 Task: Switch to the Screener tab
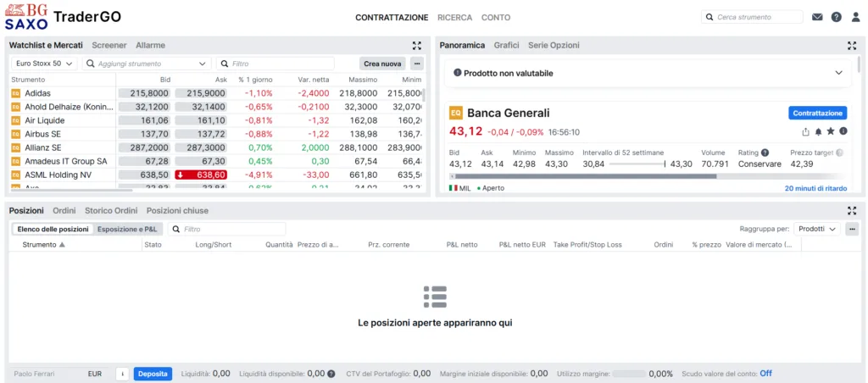click(109, 46)
